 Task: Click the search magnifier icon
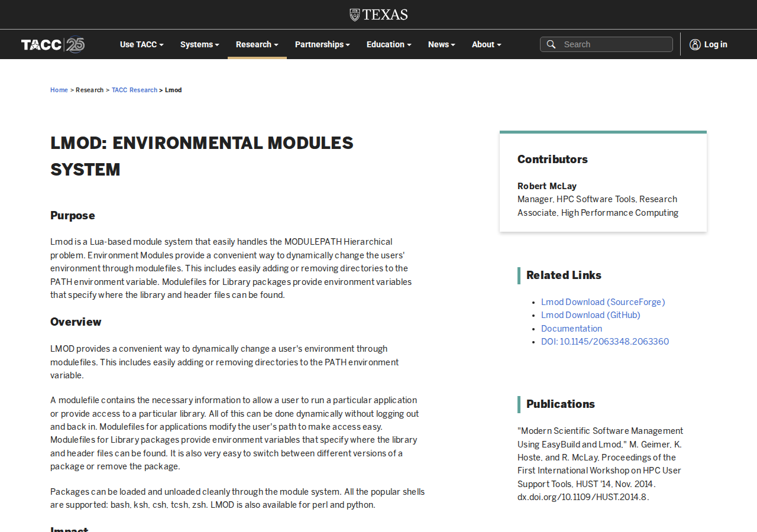(551, 44)
